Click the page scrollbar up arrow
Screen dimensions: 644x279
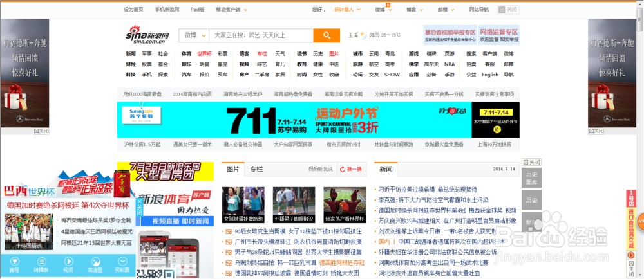click(640, 5)
